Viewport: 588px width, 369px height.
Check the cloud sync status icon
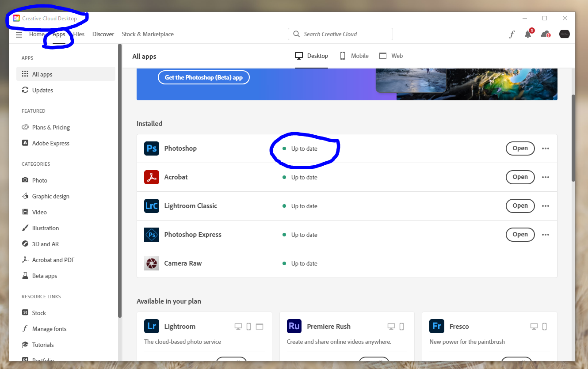[546, 34]
